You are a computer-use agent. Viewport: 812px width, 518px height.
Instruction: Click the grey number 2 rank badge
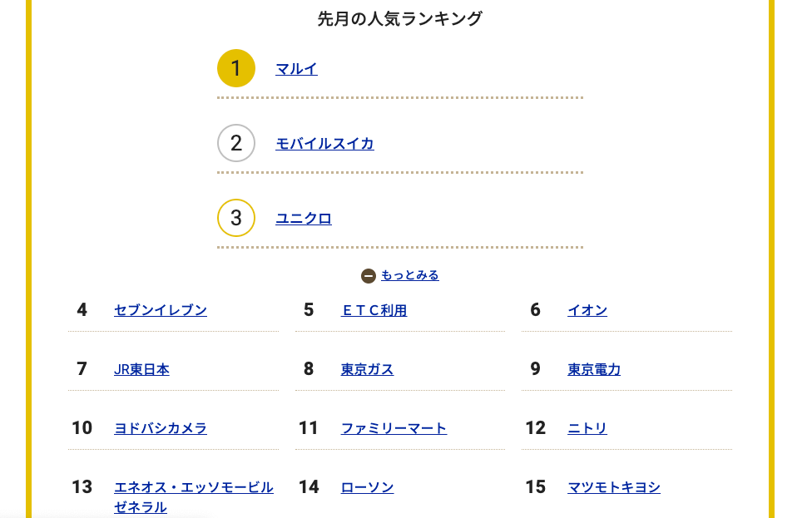click(x=236, y=143)
